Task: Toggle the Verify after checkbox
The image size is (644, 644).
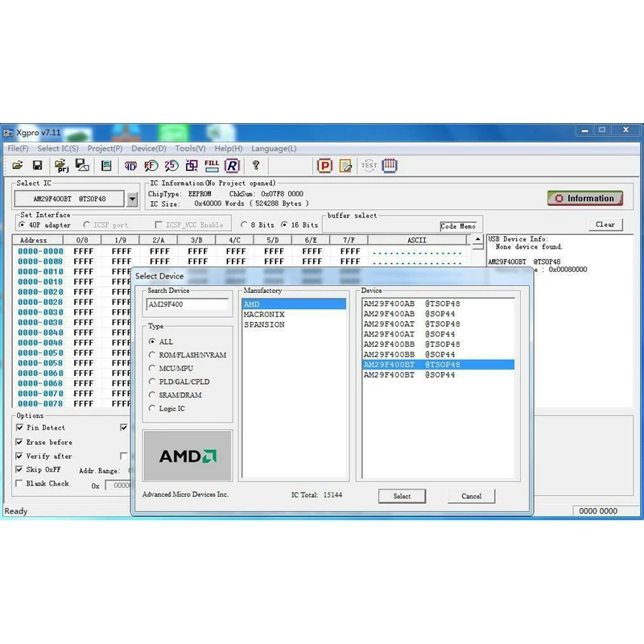Action: pyautogui.click(x=19, y=456)
